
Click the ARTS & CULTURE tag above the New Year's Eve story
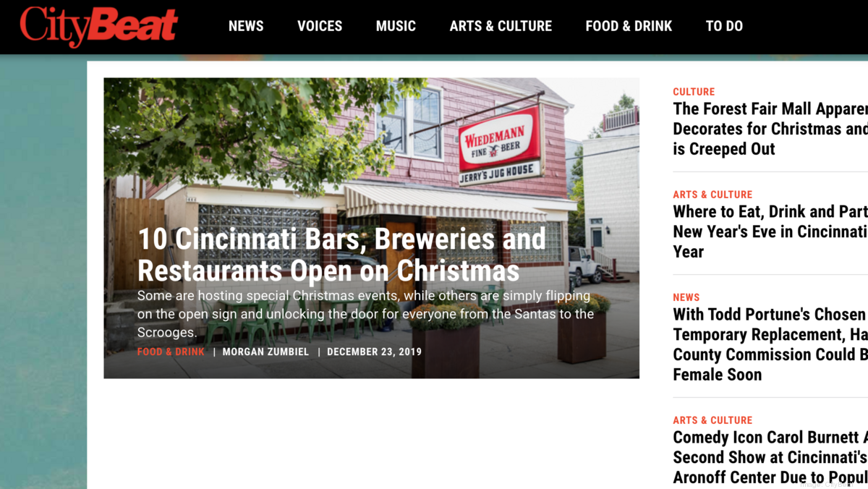(x=712, y=195)
